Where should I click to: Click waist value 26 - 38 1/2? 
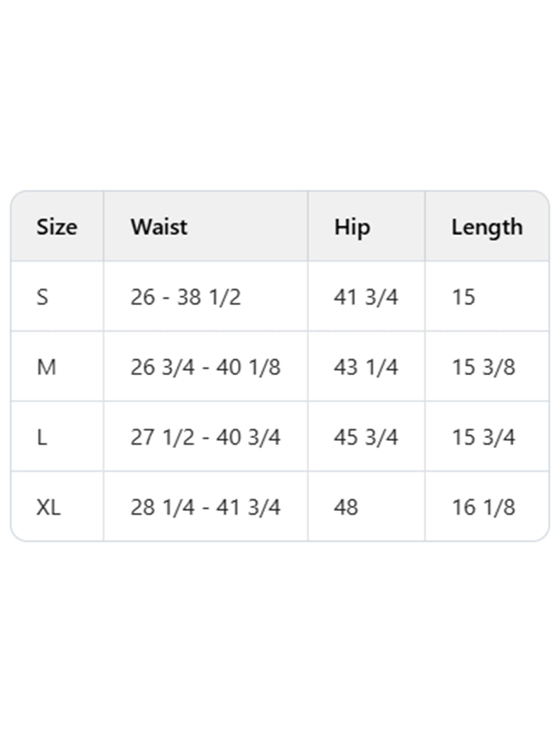point(185,297)
